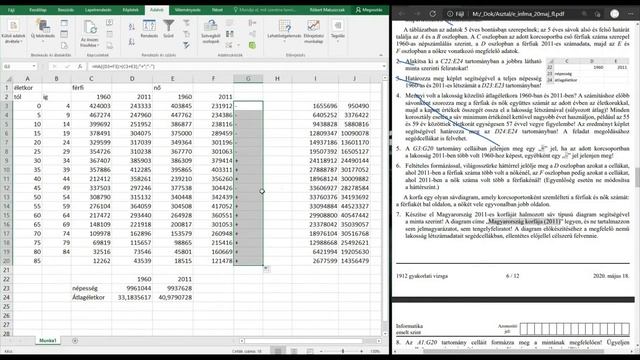Image resolution: width=640 pixels, height=360 pixels.
Task: Open the Képletek ribbon tab
Action: point(131,10)
